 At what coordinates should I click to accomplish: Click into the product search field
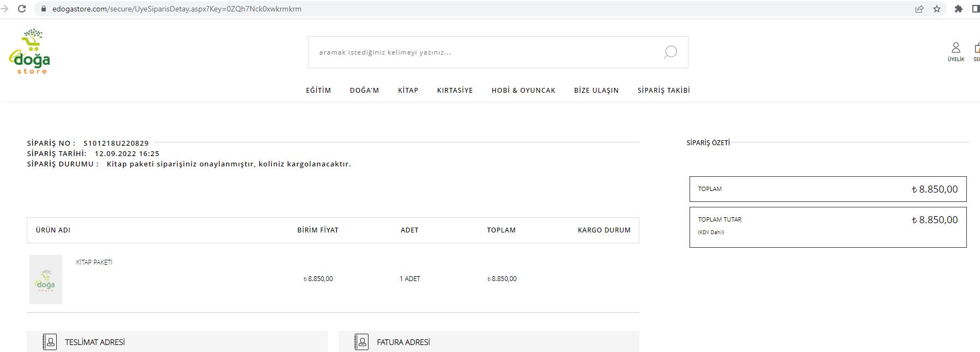click(480, 52)
